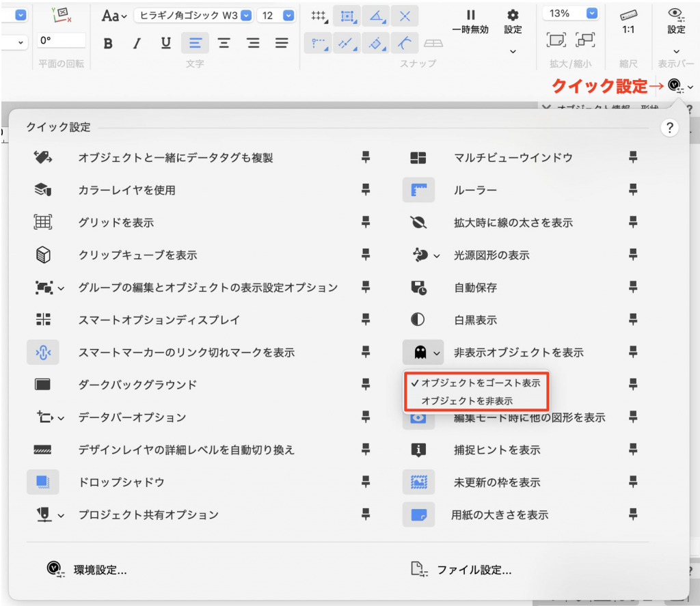The height and width of the screenshot is (606, 700).
Task: Click the 白黒表示 half-circle icon
Action: [418, 320]
